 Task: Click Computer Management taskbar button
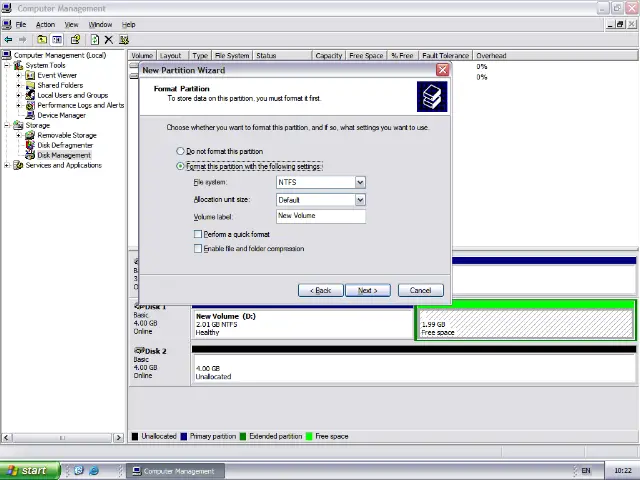(175, 471)
